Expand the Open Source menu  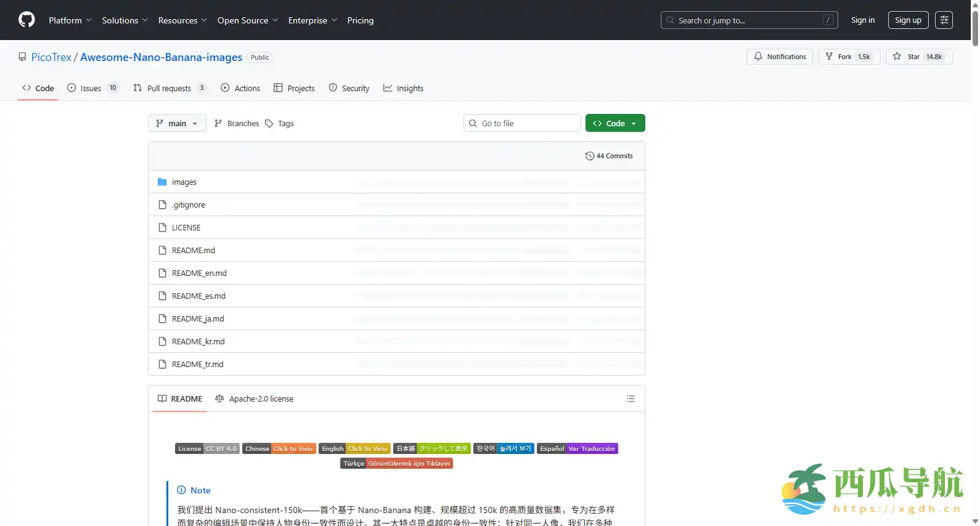coord(247,20)
